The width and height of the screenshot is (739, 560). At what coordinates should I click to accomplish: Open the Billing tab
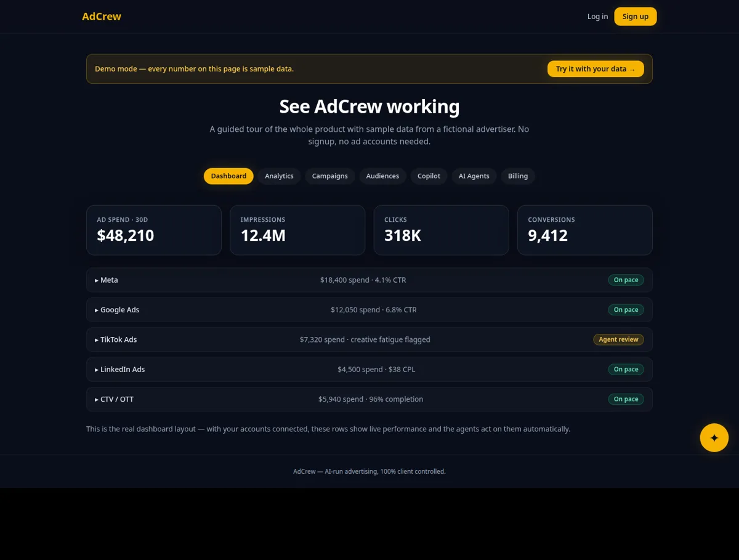click(518, 176)
